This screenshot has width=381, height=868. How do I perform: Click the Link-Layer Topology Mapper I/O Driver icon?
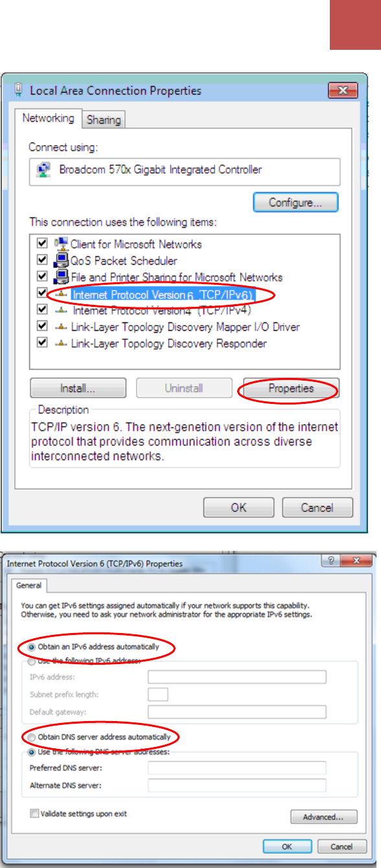pyautogui.click(x=62, y=327)
